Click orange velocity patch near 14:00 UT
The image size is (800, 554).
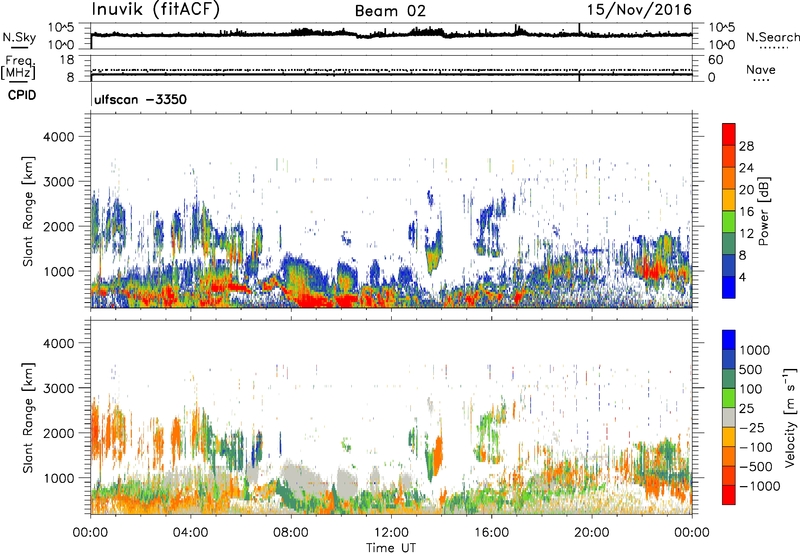[437, 456]
